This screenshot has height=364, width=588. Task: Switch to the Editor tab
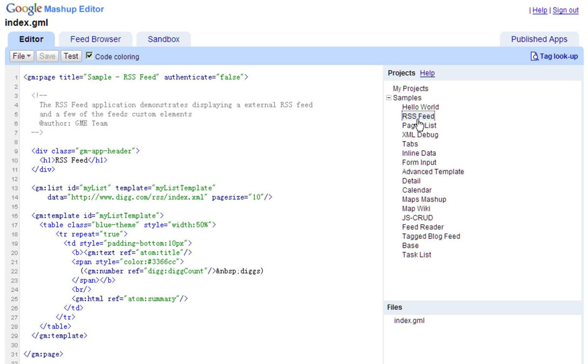point(31,39)
